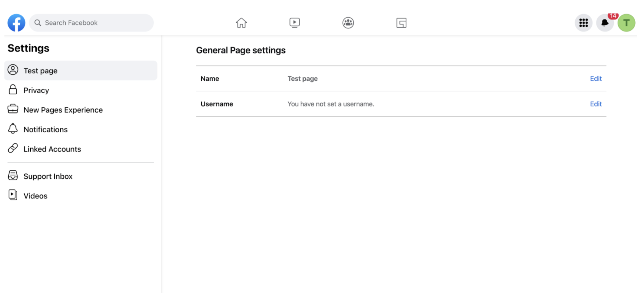Open New Pages Experience settings
This screenshot has width=644, height=295.
point(63,110)
